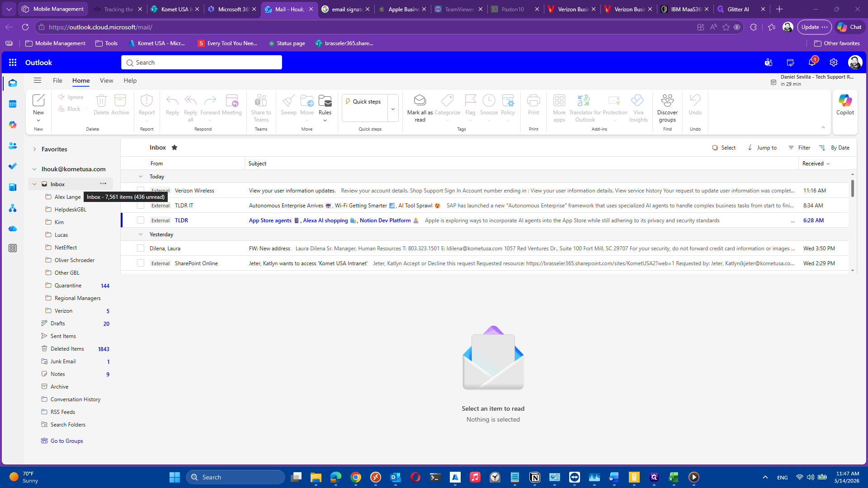This screenshot has width=868, height=488.
Task: Collapse the Today message group
Action: click(141, 176)
